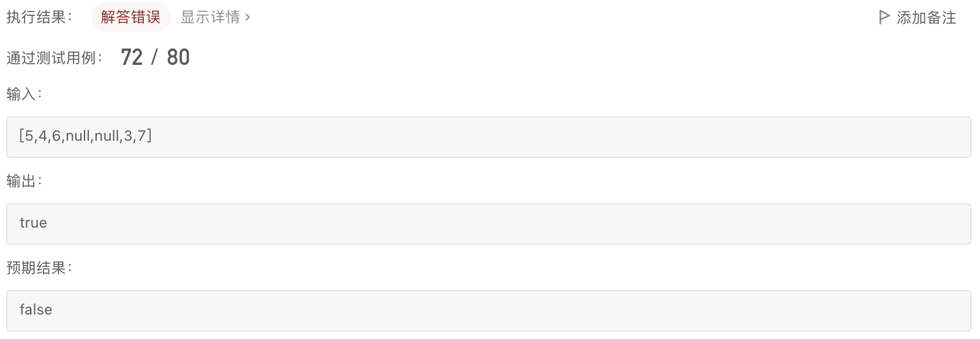
Task: Expand details using chevron after 显示详情
Action: click(247, 17)
